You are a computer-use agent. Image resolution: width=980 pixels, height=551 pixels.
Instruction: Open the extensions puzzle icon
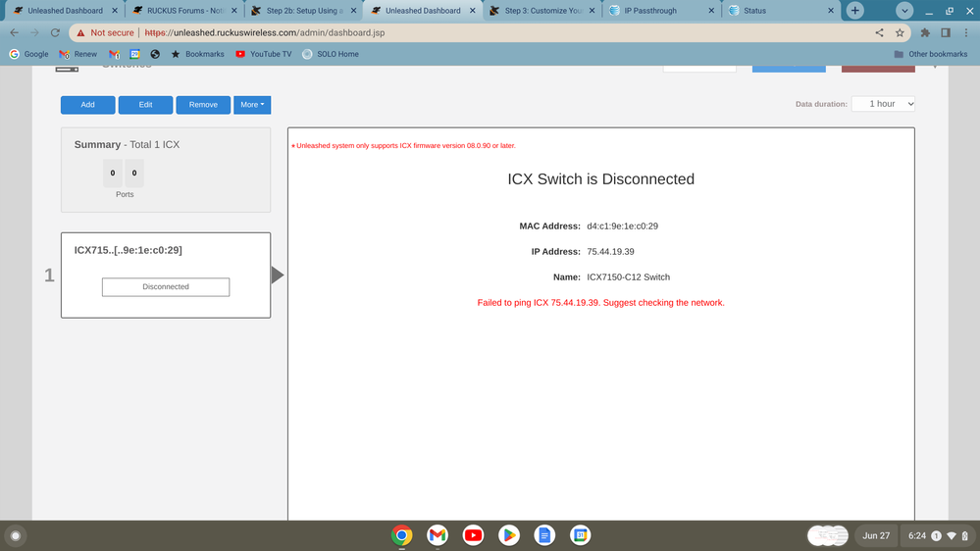[925, 32]
